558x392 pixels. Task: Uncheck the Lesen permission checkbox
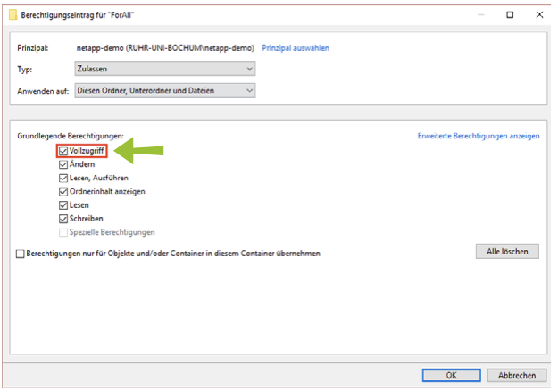click(63, 205)
